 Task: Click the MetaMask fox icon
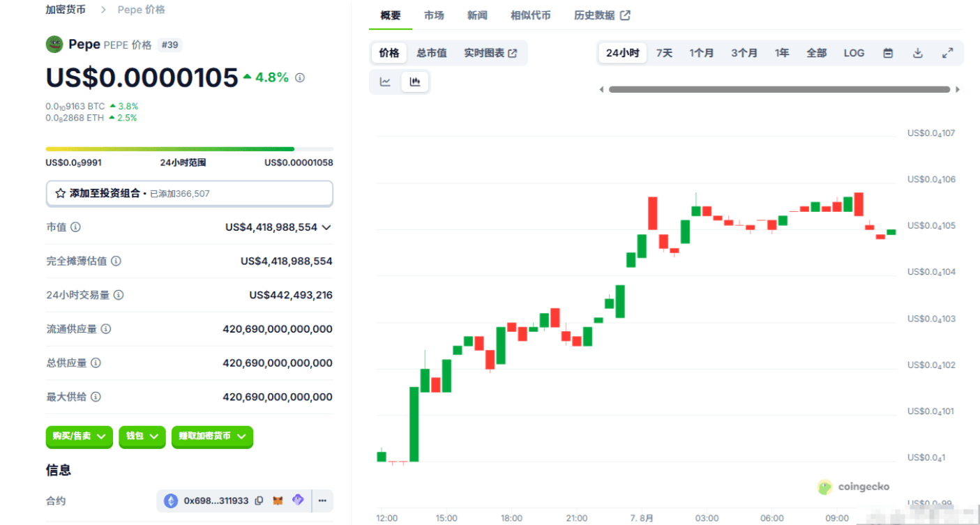coord(278,501)
